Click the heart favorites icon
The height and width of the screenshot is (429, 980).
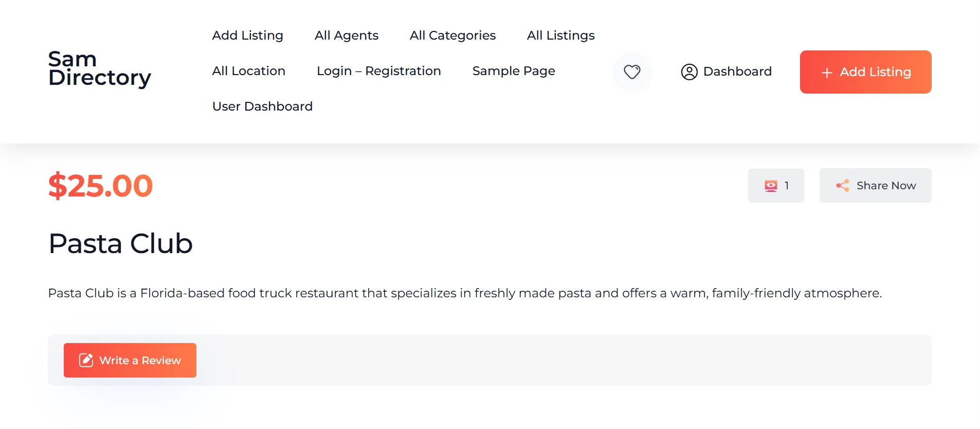tap(632, 72)
